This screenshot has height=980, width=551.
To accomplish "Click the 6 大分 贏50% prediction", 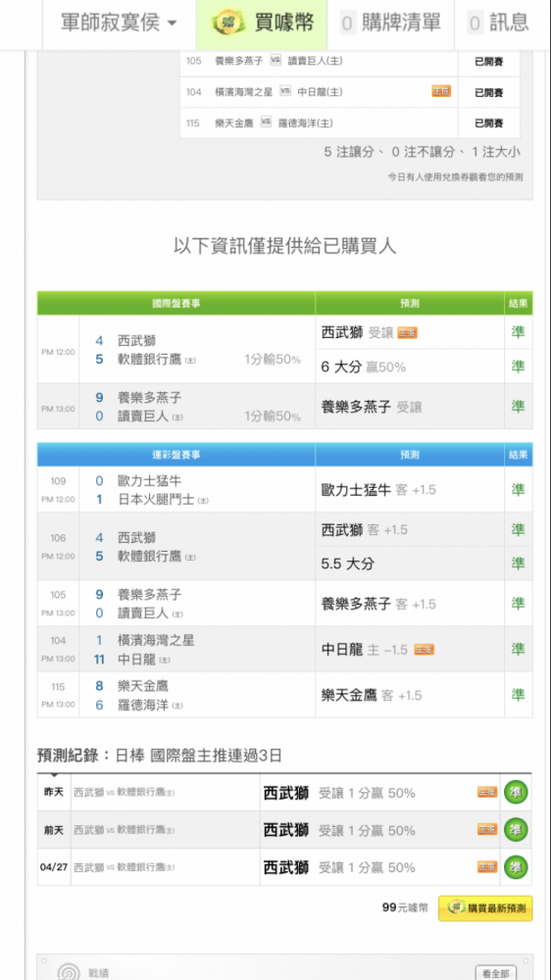I will click(x=364, y=367).
